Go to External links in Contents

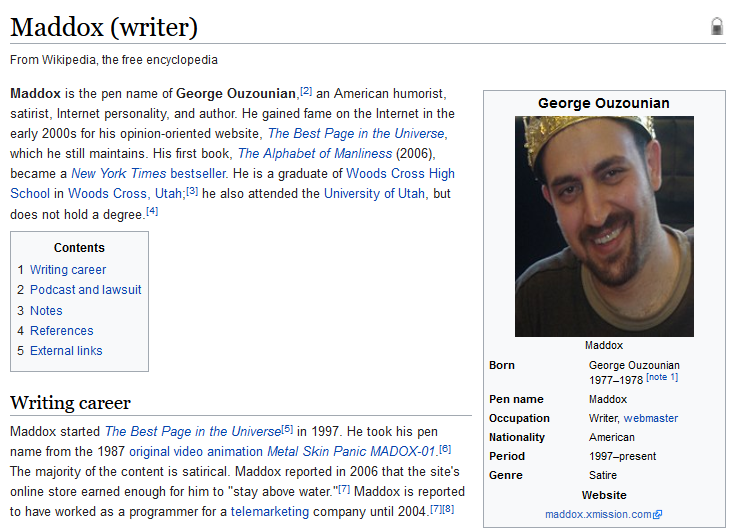[66, 351]
